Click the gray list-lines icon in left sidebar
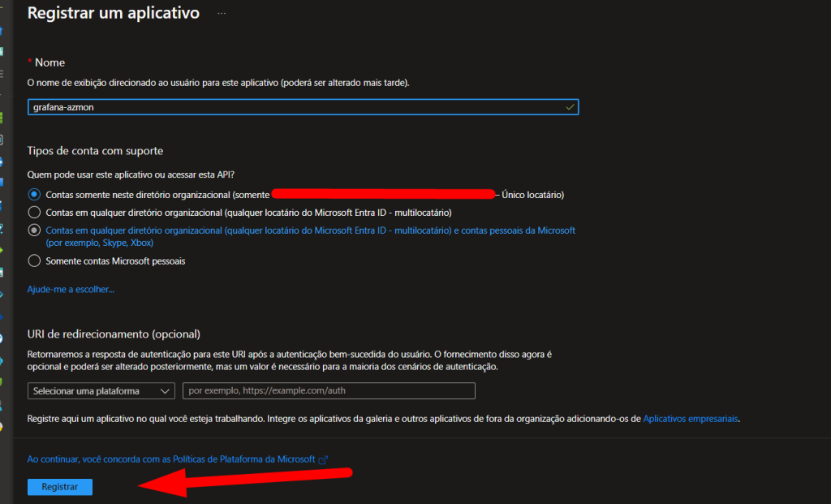 click(x=2, y=72)
